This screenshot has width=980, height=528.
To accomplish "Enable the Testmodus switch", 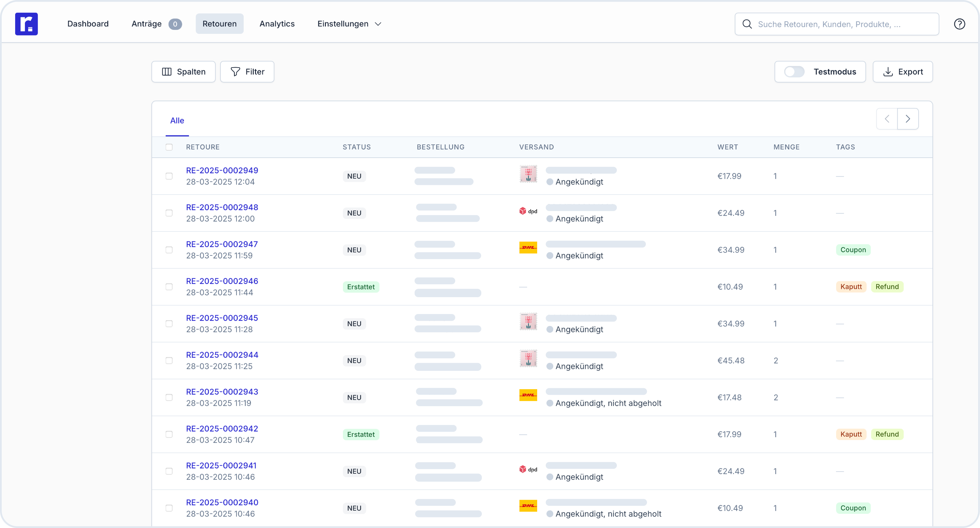I will click(794, 72).
